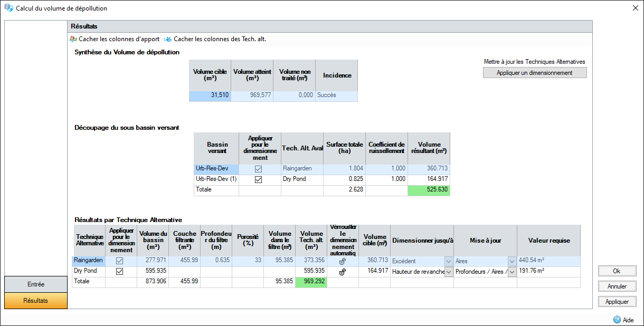Switch to the Résultats tab
The width and height of the screenshot is (644, 326).
36,301
